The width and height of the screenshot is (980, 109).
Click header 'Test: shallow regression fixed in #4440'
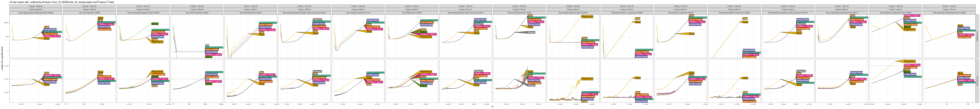(x=573, y=13)
